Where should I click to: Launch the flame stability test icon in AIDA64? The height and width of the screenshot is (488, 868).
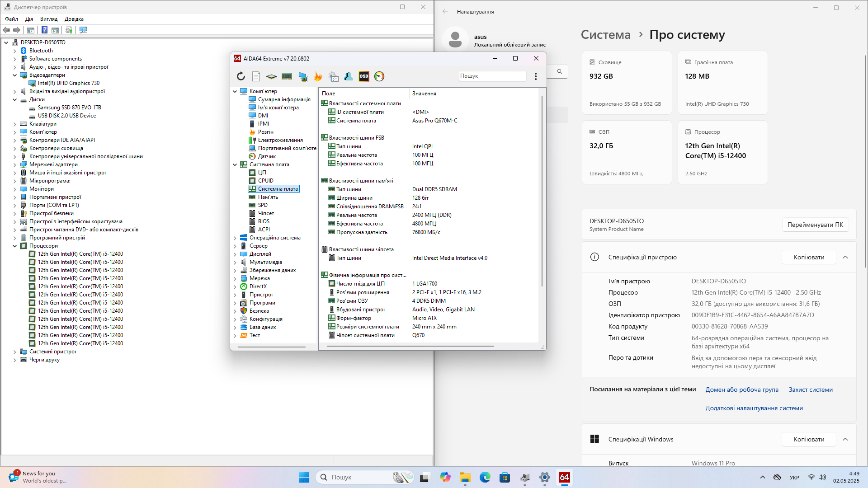(318, 76)
